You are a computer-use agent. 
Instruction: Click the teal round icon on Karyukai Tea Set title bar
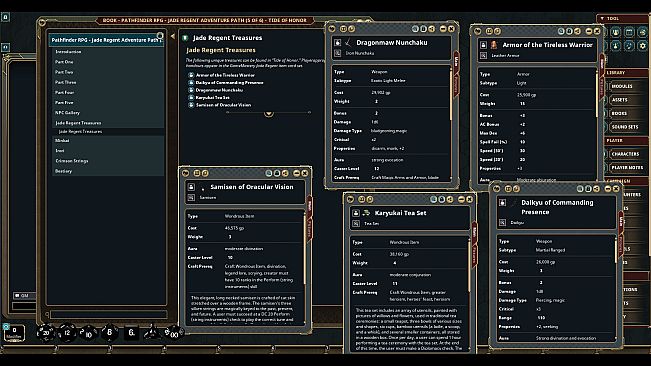click(433, 199)
